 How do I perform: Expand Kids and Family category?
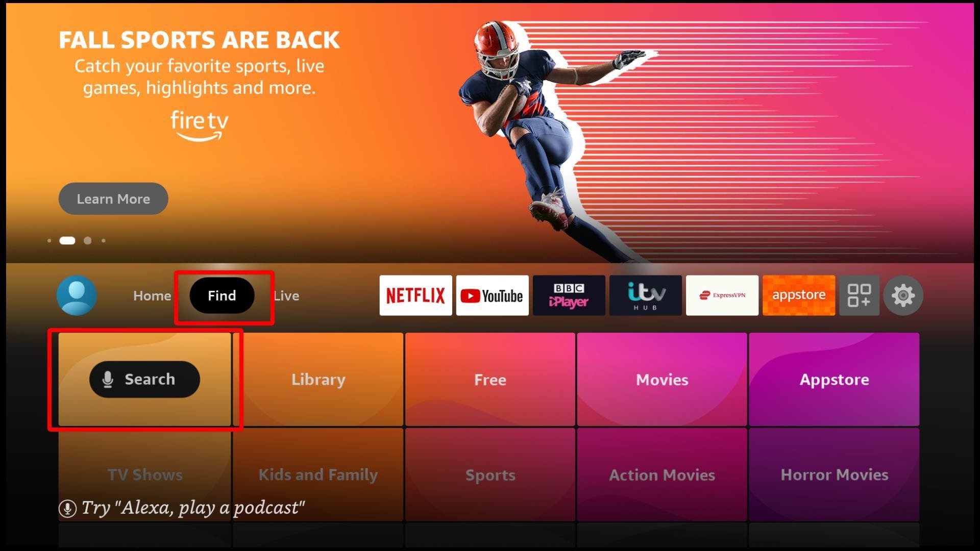318,475
